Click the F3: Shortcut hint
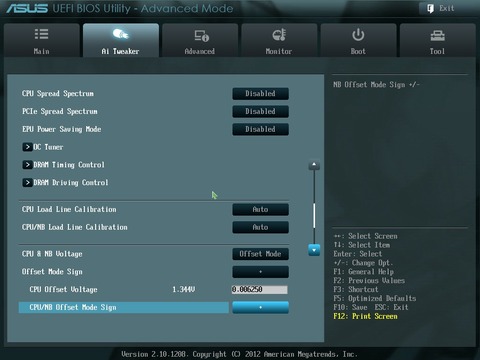The height and width of the screenshot is (360, 480). click(x=356, y=289)
